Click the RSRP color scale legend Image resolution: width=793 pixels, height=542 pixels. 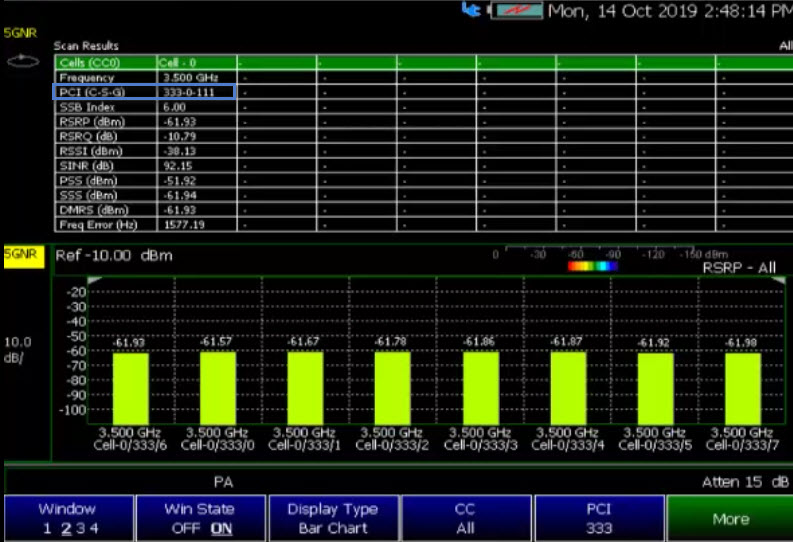point(592,266)
